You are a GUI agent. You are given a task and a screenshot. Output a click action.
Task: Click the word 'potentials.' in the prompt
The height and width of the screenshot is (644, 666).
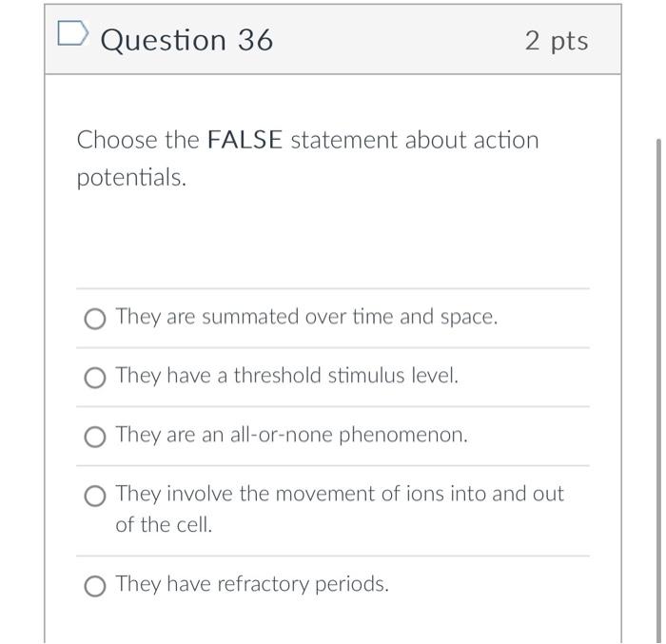131,179
